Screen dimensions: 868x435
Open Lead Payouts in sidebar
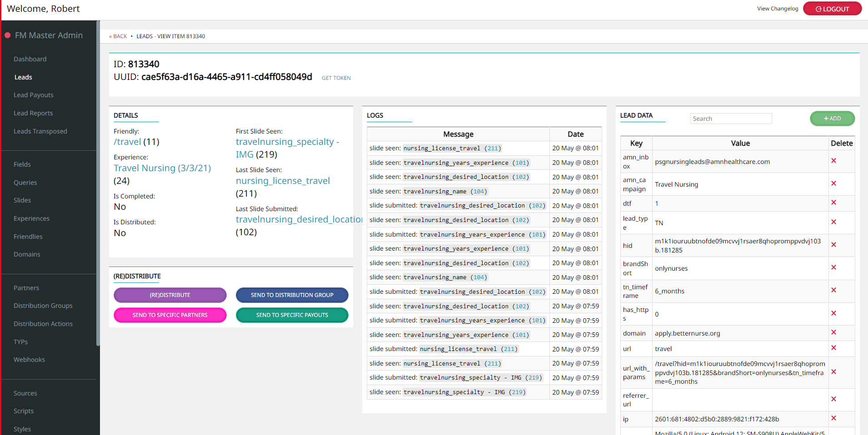coord(34,95)
